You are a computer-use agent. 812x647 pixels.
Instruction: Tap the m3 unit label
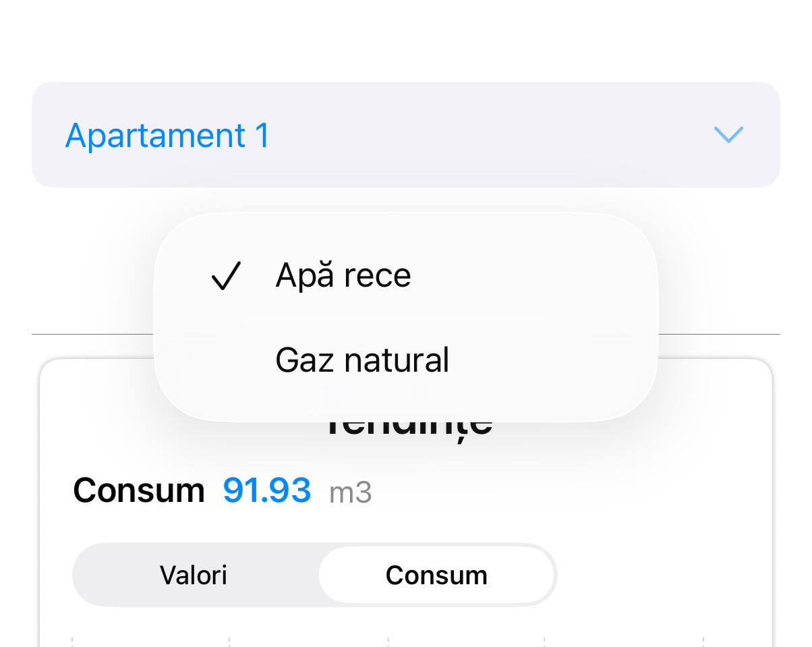pos(351,493)
